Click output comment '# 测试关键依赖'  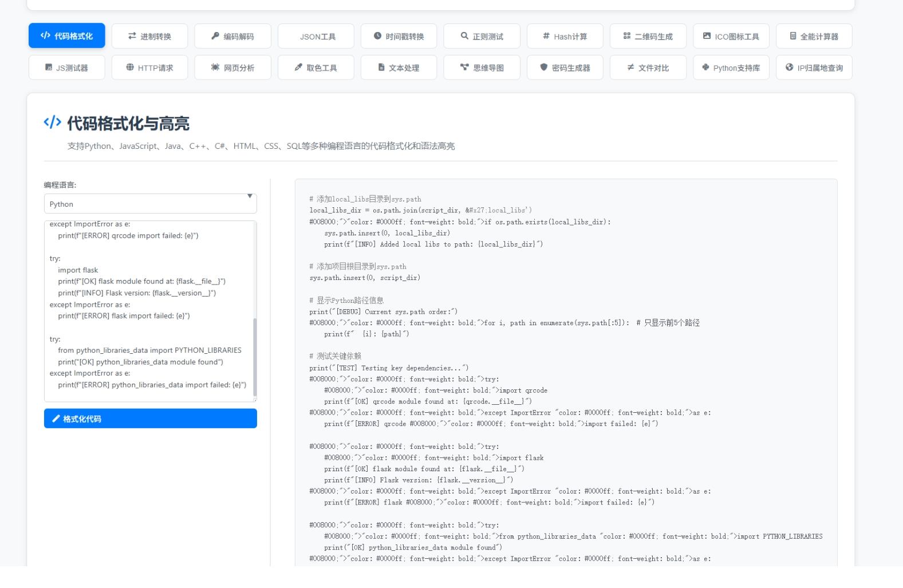[336, 356]
